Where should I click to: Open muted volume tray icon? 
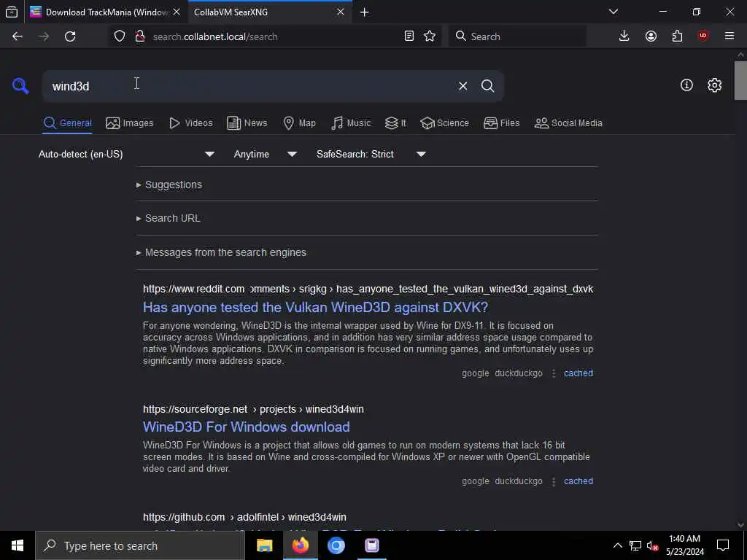coord(651,545)
